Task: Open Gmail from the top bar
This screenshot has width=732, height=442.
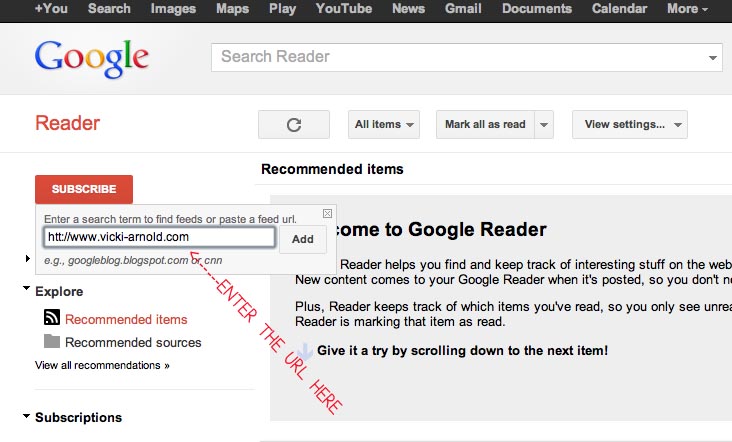Action: click(463, 9)
